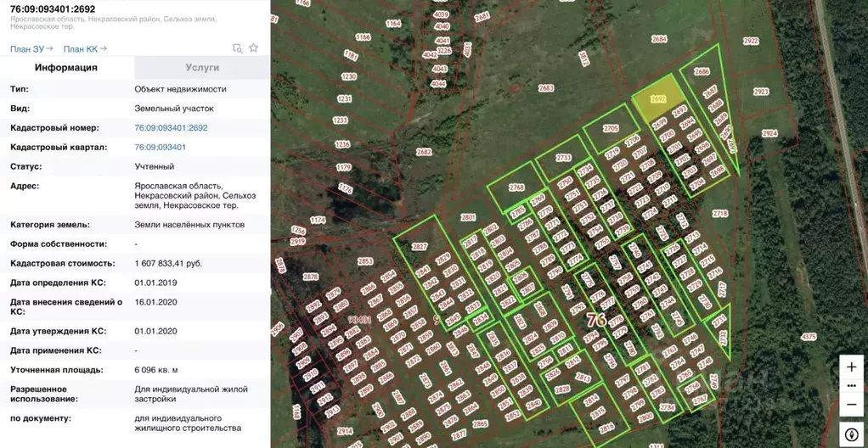Click map parcel label 4375
Screen dimensions: 868x448
tap(809, 336)
